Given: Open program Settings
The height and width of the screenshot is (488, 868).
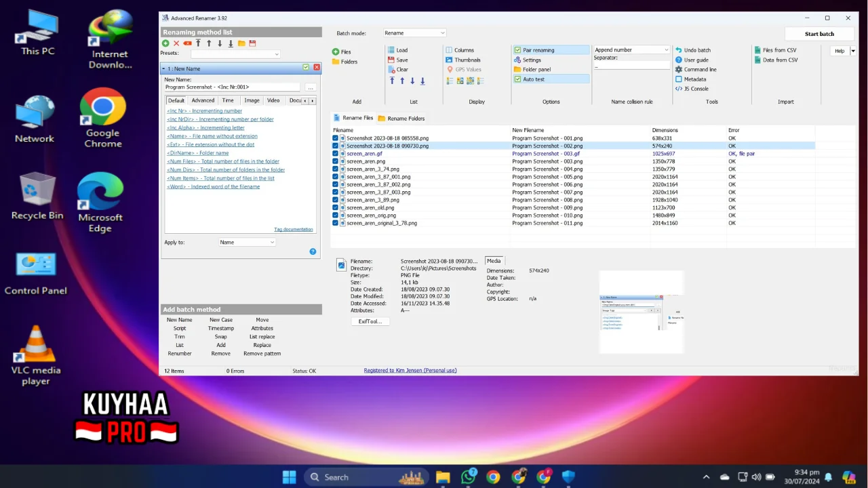Looking at the screenshot, I should pyautogui.click(x=528, y=60).
